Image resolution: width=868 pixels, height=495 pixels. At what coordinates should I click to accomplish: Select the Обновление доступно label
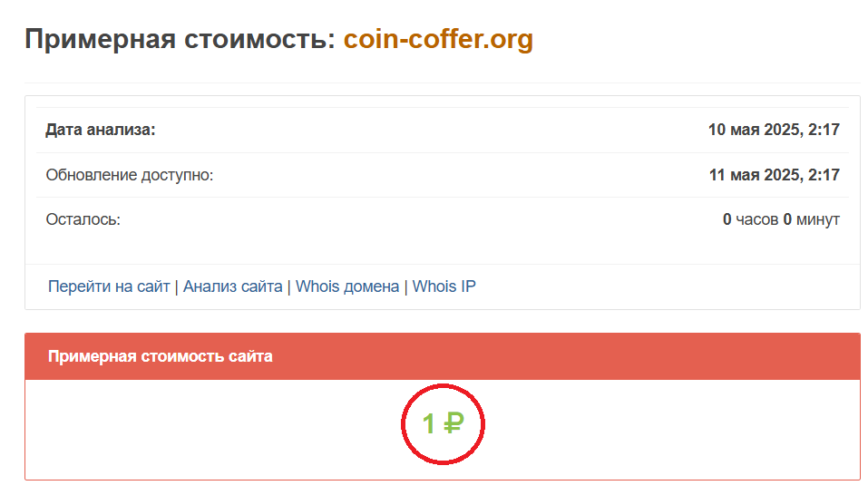(129, 174)
